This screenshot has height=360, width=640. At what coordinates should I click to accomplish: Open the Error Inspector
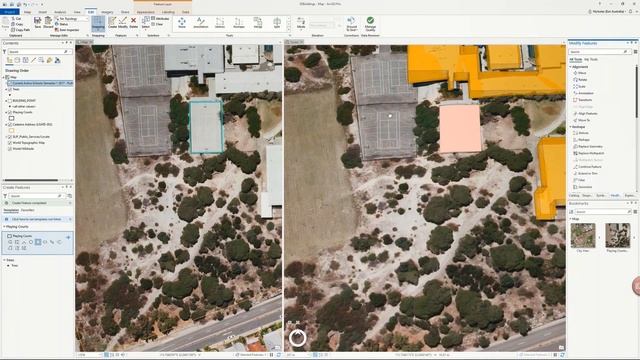[x=67, y=30]
